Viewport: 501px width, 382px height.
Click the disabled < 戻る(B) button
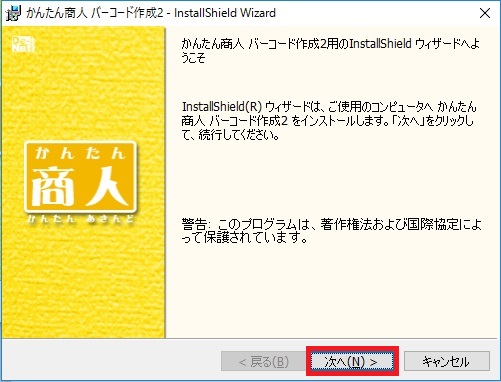(x=263, y=361)
